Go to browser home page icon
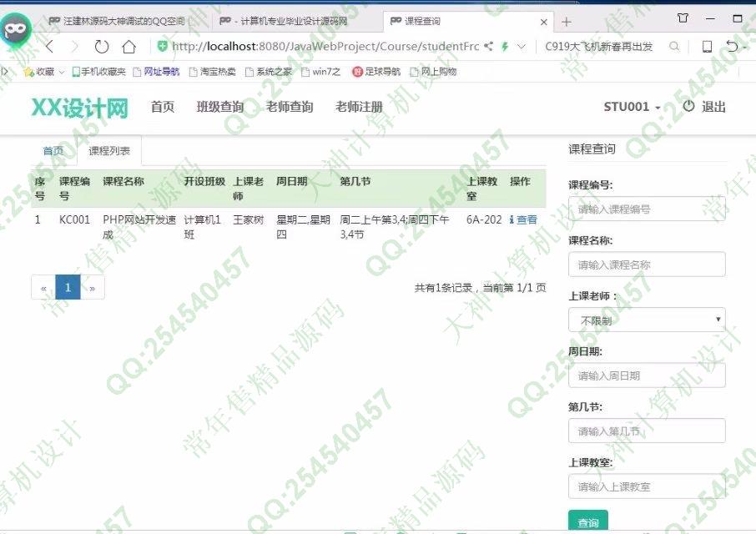This screenshot has height=534, width=756. point(129,47)
